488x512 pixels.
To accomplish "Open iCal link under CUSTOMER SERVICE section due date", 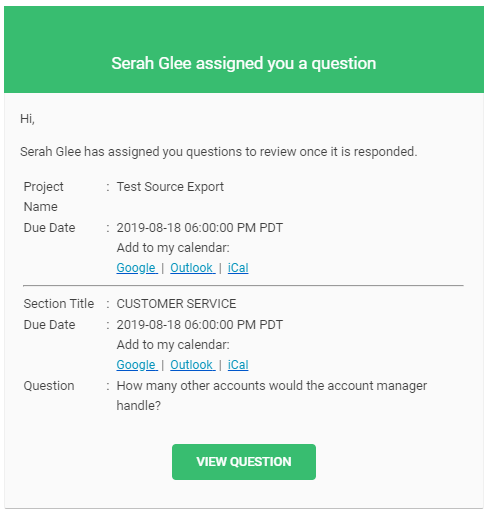I will (x=238, y=365).
